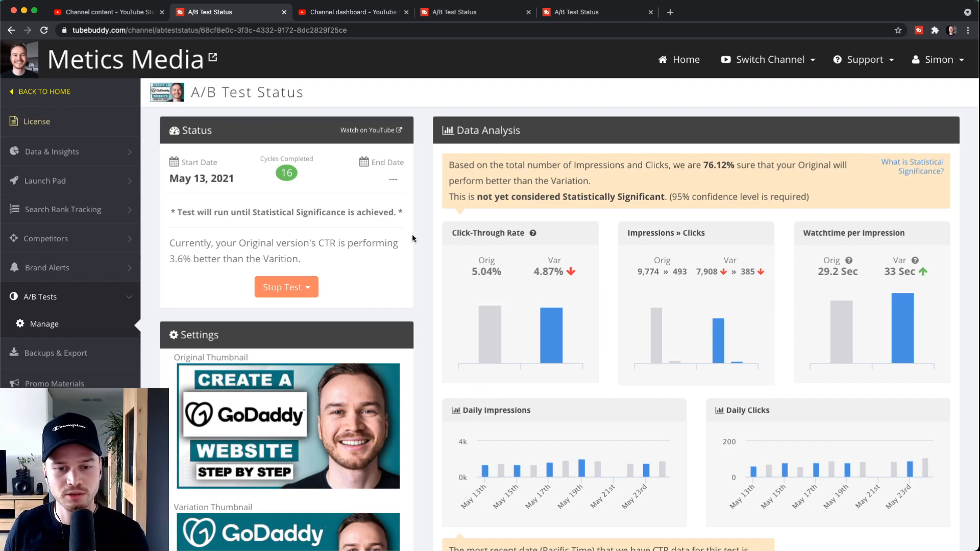Close the Channel dashboard tab
The height and width of the screenshot is (551, 980).
[406, 12]
